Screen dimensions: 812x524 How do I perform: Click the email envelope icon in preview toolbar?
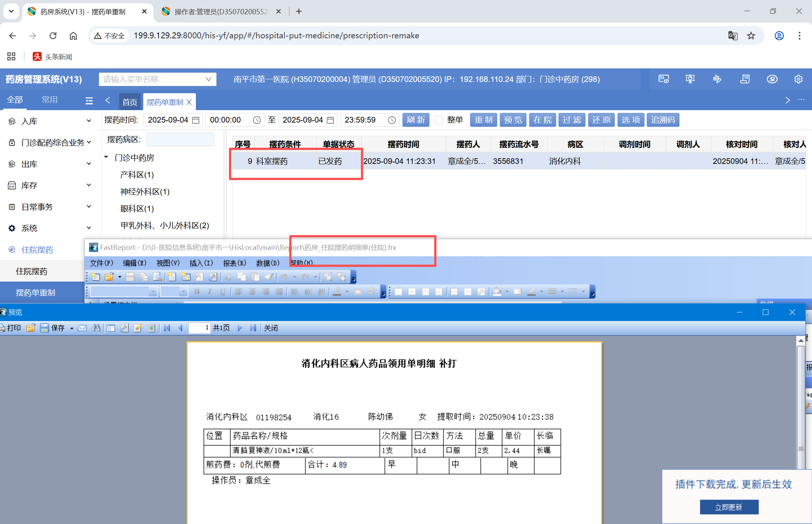[82, 328]
